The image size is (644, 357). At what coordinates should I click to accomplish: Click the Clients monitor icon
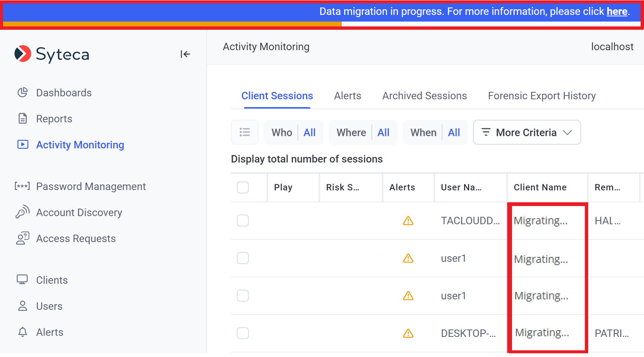point(22,280)
